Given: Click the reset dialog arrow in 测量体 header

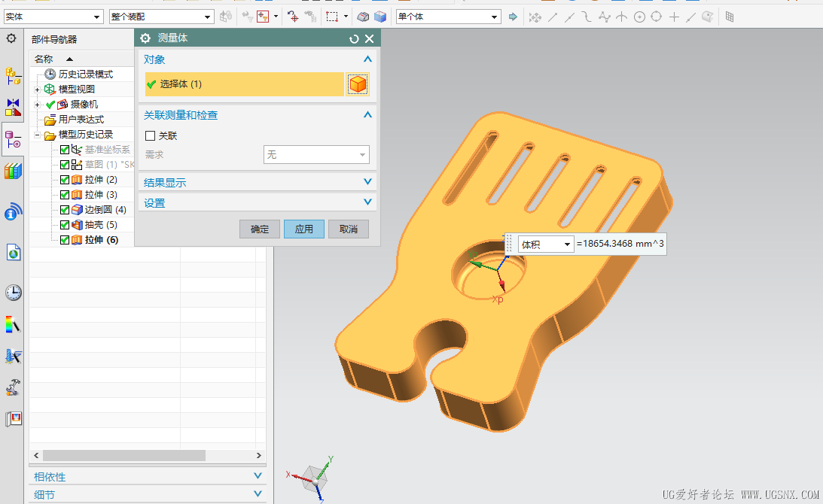Looking at the screenshot, I should (x=355, y=39).
